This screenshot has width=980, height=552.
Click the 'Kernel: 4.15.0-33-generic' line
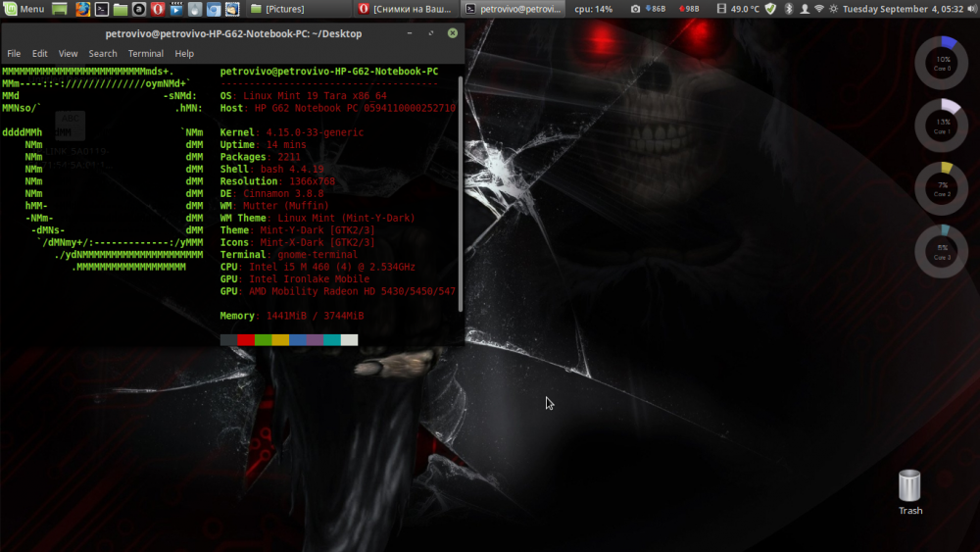pos(292,132)
